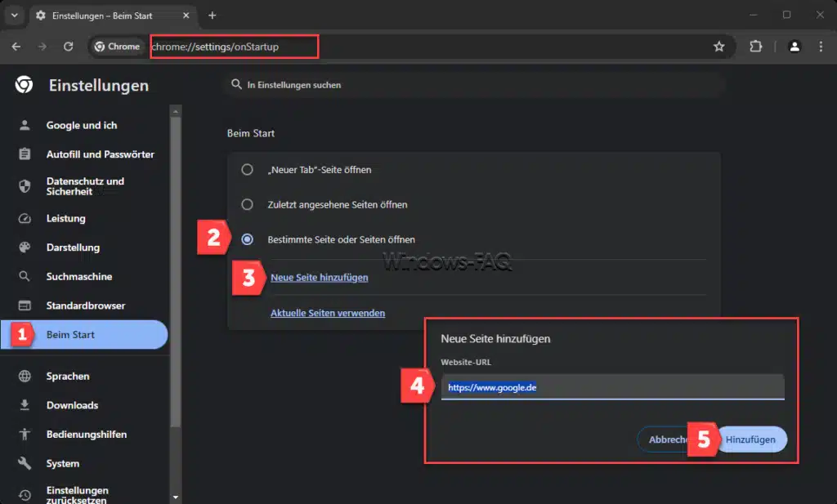Click sidebar scrollbar up arrow
837x504 pixels.
point(176,111)
